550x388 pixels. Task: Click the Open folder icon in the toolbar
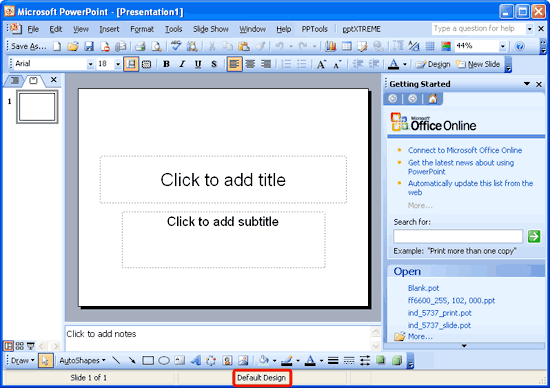pyautogui.click(x=73, y=46)
